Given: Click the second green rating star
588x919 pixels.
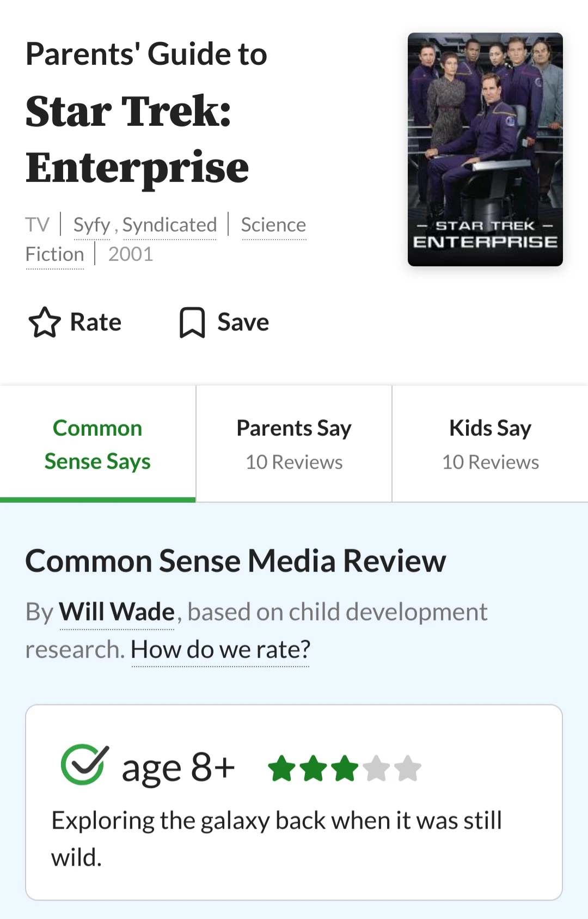Looking at the screenshot, I should coord(314,769).
